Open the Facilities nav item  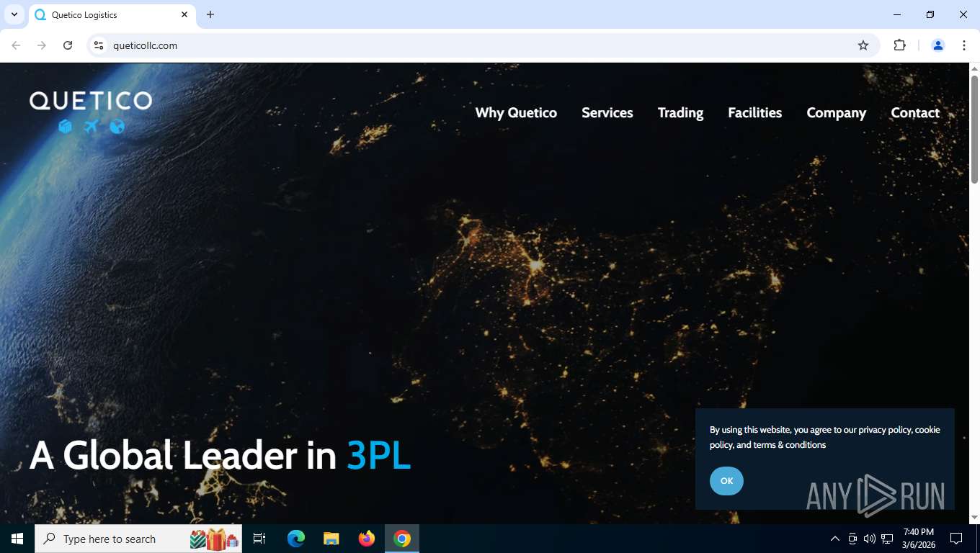pos(754,112)
